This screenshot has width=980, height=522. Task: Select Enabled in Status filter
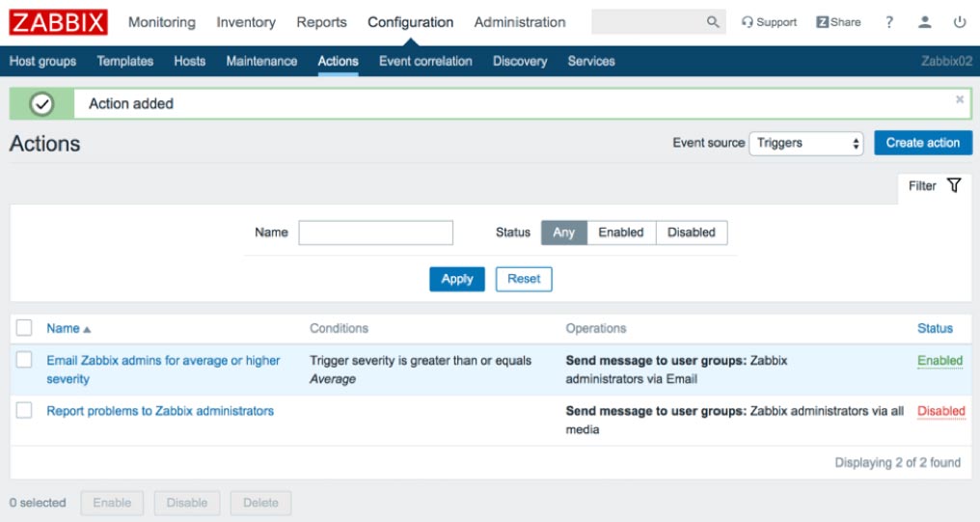tap(620, 233)
